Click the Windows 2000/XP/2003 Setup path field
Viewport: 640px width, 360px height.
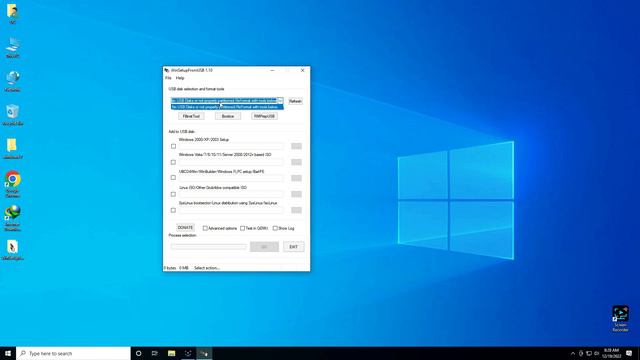231,146
